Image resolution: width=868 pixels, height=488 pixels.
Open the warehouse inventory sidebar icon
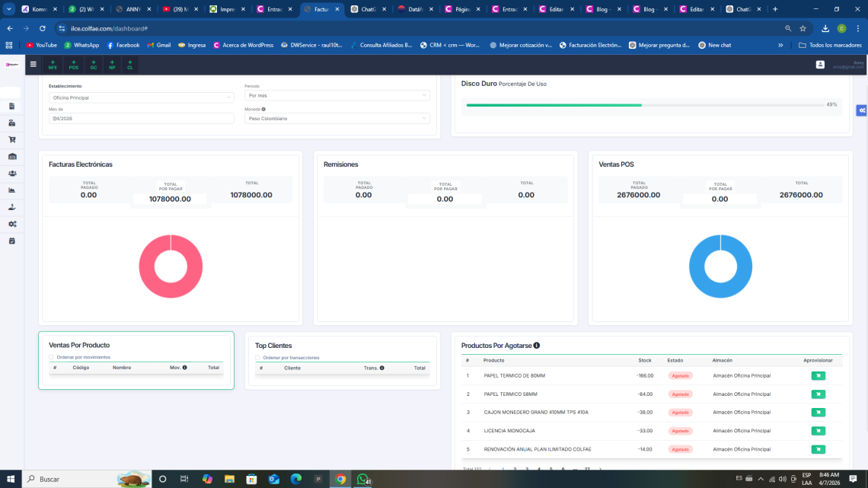pyautogui.click(x=12, y=156)
